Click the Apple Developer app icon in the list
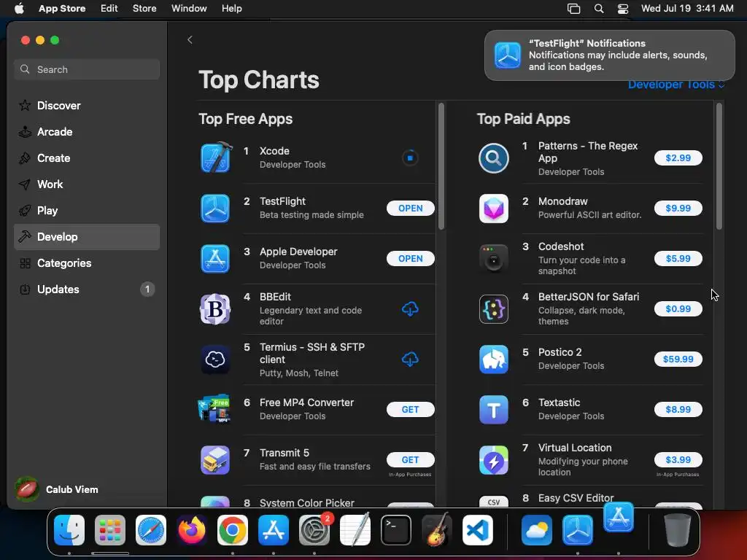The height and width of the screenshot is (560, 747). tap(215, 259)
